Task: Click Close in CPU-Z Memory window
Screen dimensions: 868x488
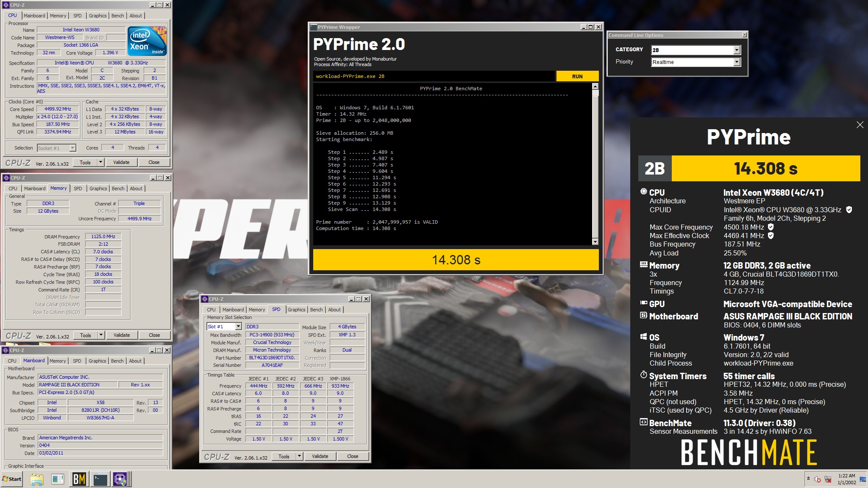Action: point(154,335)
